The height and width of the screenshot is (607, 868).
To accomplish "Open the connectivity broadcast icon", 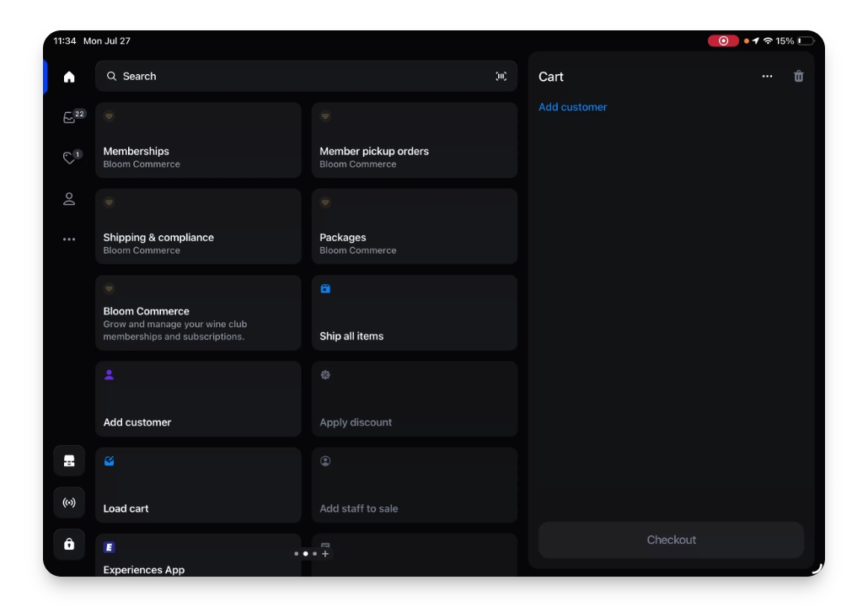I will click(68, 502).
